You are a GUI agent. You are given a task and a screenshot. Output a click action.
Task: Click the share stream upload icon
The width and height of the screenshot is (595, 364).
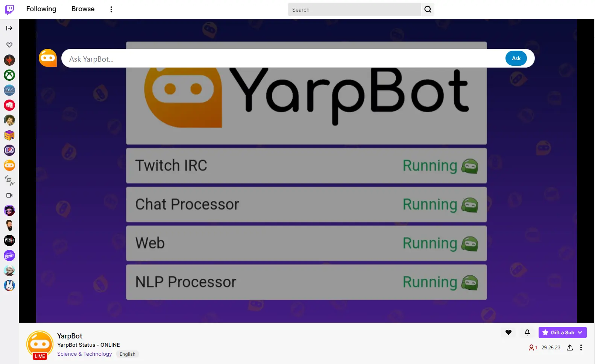click(x=570, y=347)
